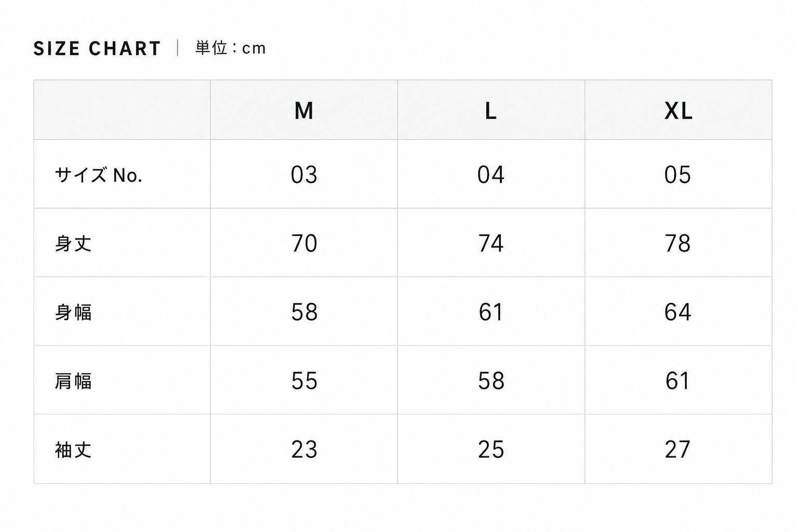Click the SIZE CHART heading
The width and height of the screenshot is (798, 532).
pos(97,48)
